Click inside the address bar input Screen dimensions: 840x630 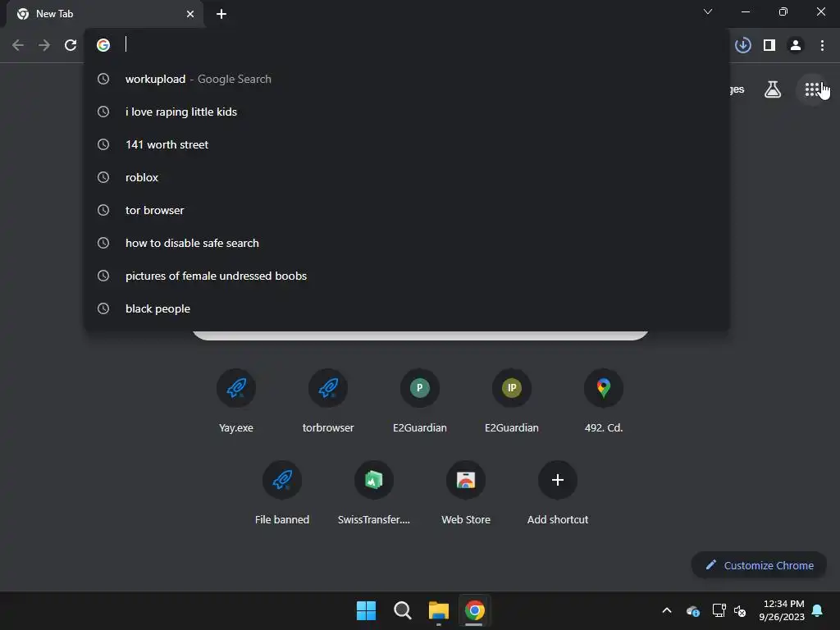418,45
